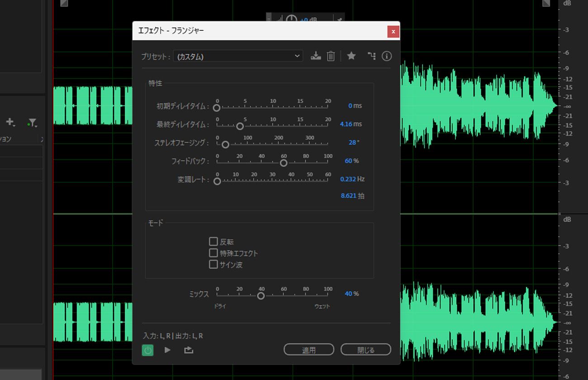
Task: Click the ステレオフェージング slider handle
Action: click(225, 145)
